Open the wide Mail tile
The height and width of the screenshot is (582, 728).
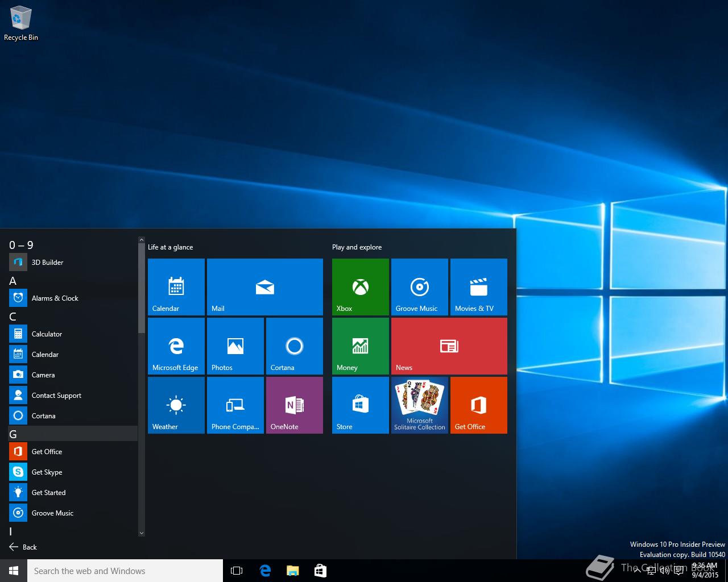(x=265, y=287)
